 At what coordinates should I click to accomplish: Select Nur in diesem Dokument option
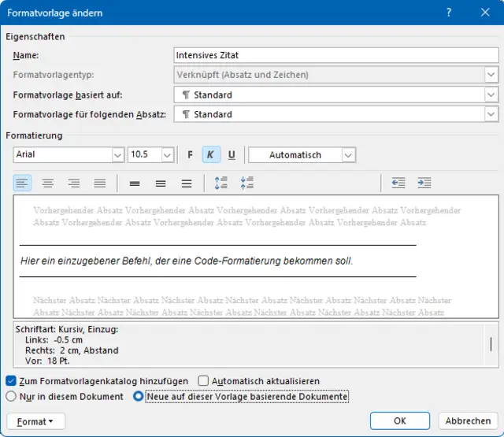tap(11, 397)
